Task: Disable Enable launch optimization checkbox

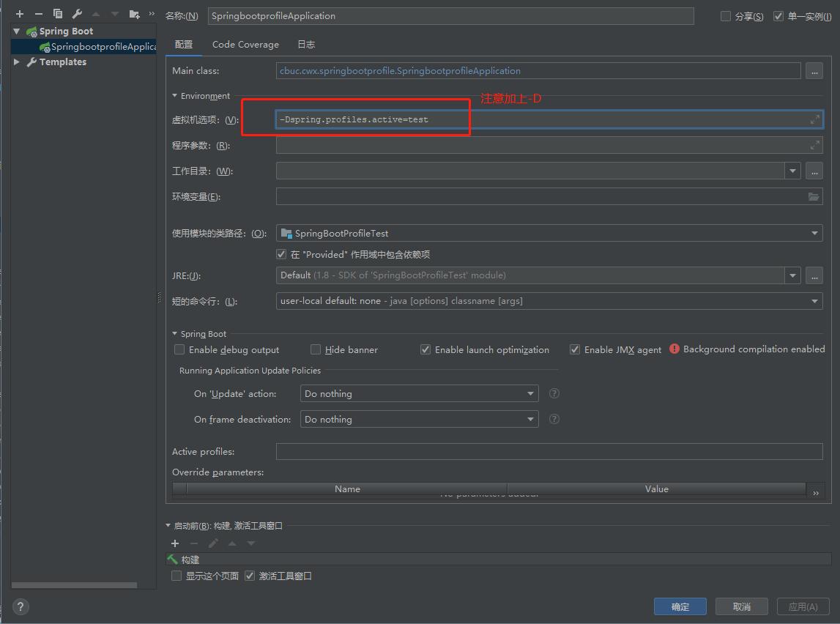Action: click(425, 349)
